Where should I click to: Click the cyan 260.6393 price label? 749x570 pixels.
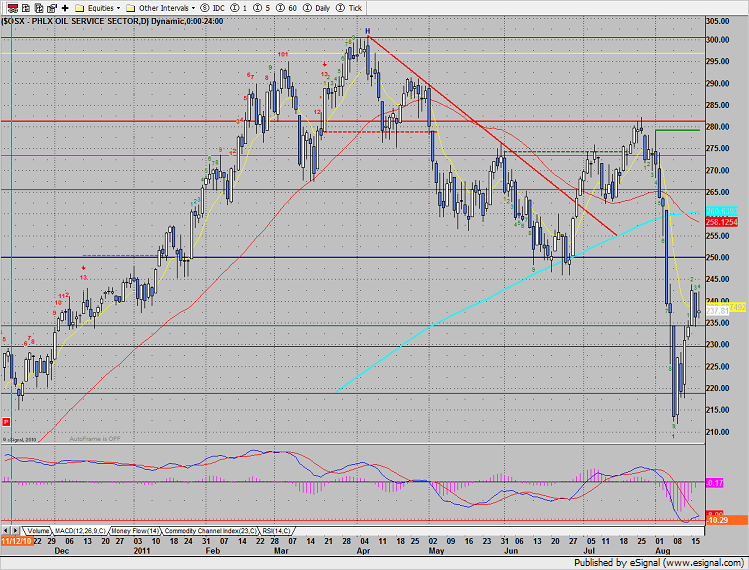[x=722, y=211]
